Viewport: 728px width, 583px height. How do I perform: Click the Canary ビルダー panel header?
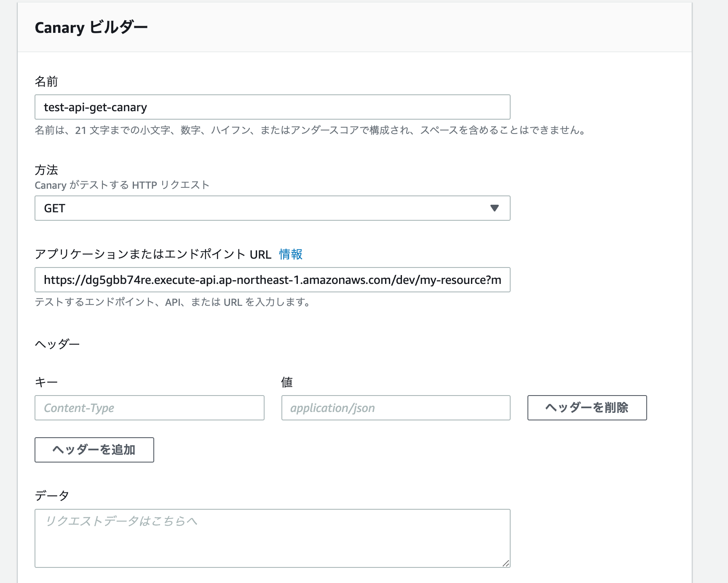[92, 27]
